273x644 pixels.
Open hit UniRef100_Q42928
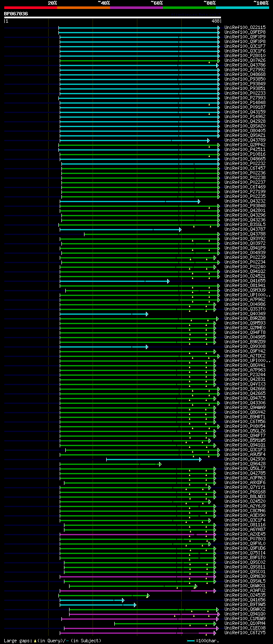(245, 121)
